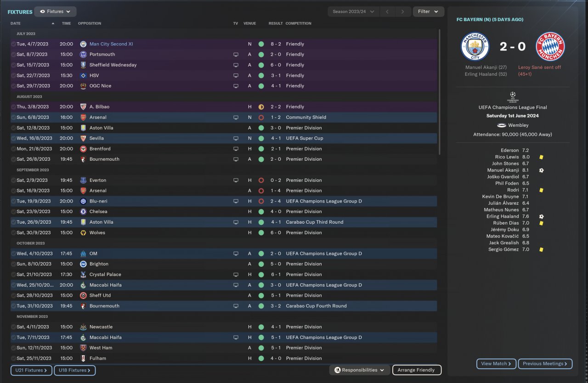
Task: Sort fixtures by the Competition column header
Action: point(298,23)
